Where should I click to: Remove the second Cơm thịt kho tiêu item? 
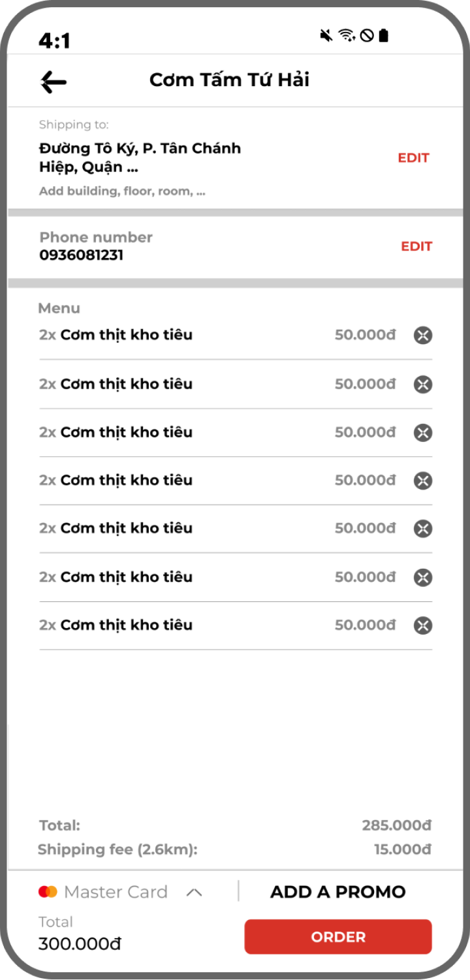tap(423, 385)
